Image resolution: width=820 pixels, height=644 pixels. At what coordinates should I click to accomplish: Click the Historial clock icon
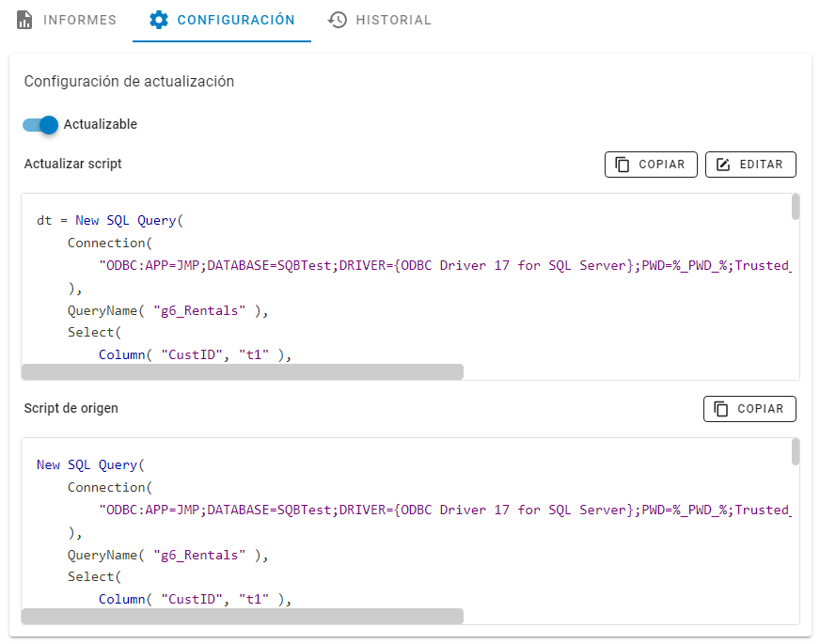337,20
